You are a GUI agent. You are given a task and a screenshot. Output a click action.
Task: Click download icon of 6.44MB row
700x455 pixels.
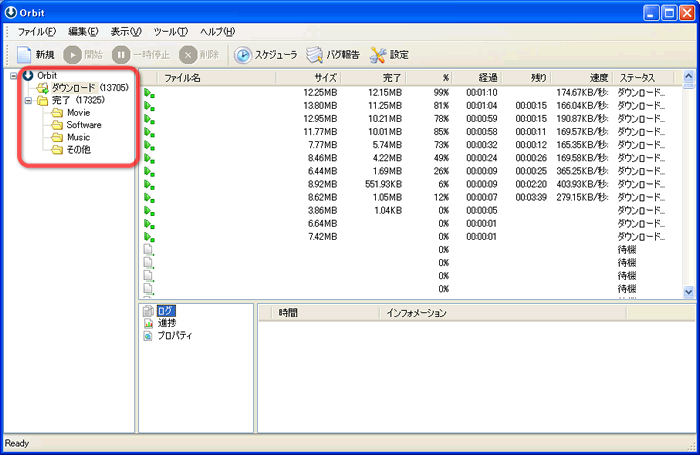[x=149, y=171]
